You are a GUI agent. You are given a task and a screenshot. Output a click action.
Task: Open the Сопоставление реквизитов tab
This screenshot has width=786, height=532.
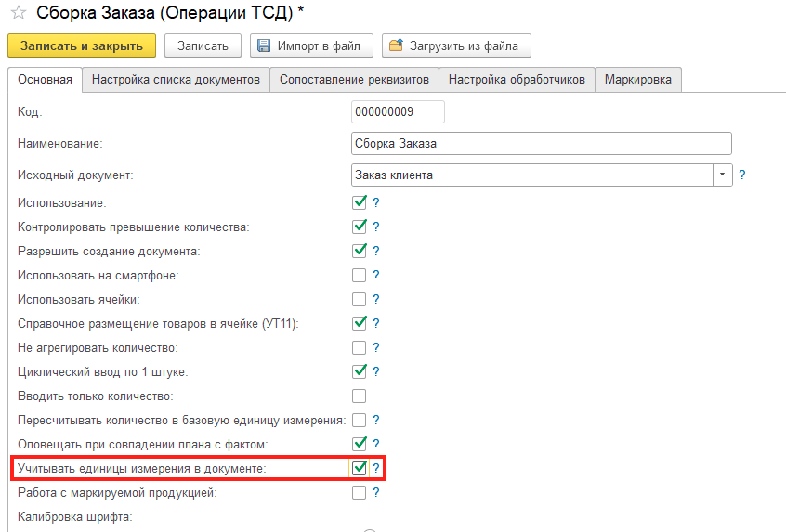354,80
